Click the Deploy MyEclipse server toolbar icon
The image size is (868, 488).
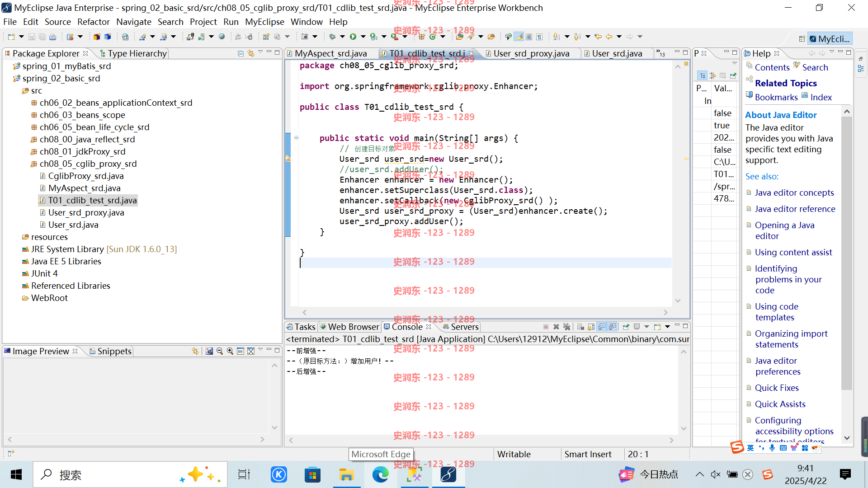(x=190, y=37)
